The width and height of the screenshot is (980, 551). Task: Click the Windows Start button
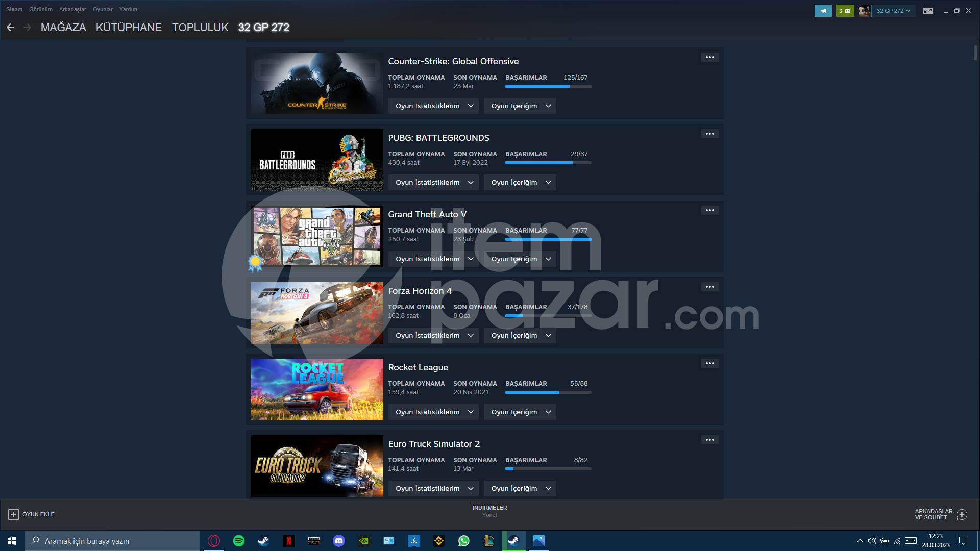[x=12, y=541]
